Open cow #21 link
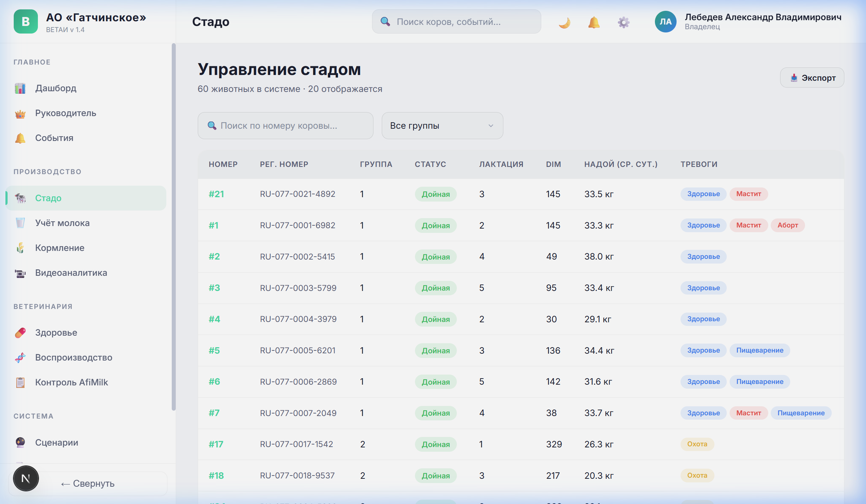This screenshot has height=504, width=866. [216, 194]
